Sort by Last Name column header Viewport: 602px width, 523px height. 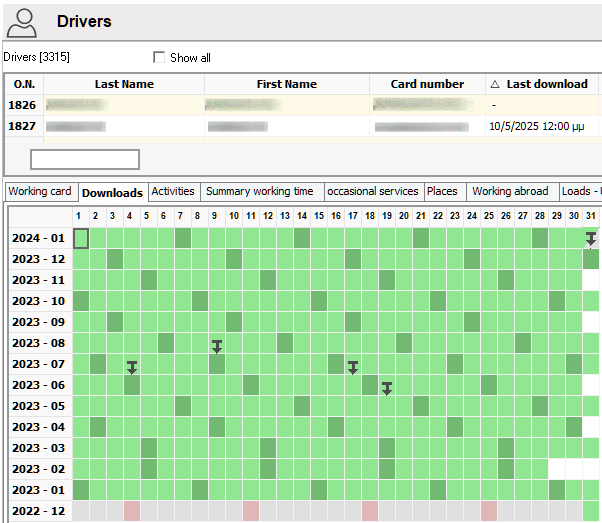124,84
